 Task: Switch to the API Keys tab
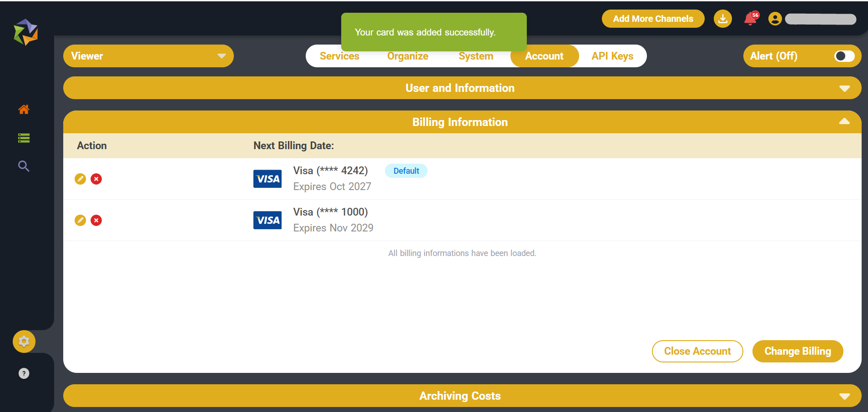click(612, 56)
